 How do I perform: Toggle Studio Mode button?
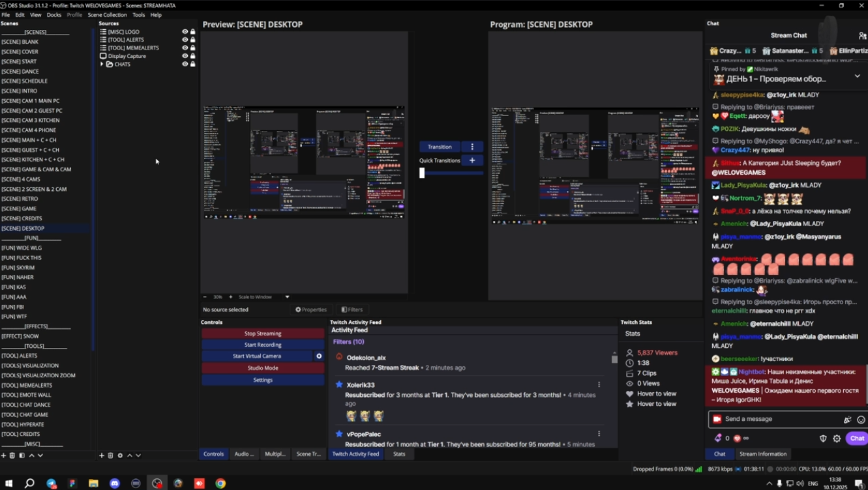[x=263, y=368]
